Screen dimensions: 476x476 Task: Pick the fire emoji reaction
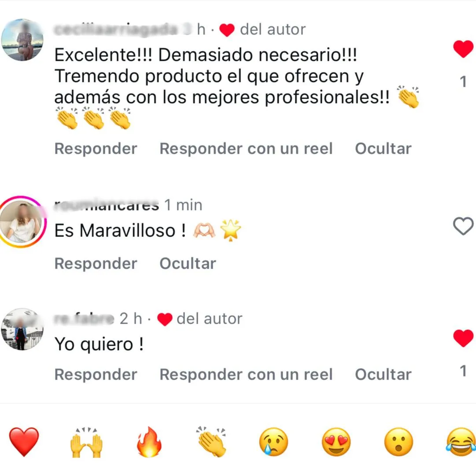point(149,442)
